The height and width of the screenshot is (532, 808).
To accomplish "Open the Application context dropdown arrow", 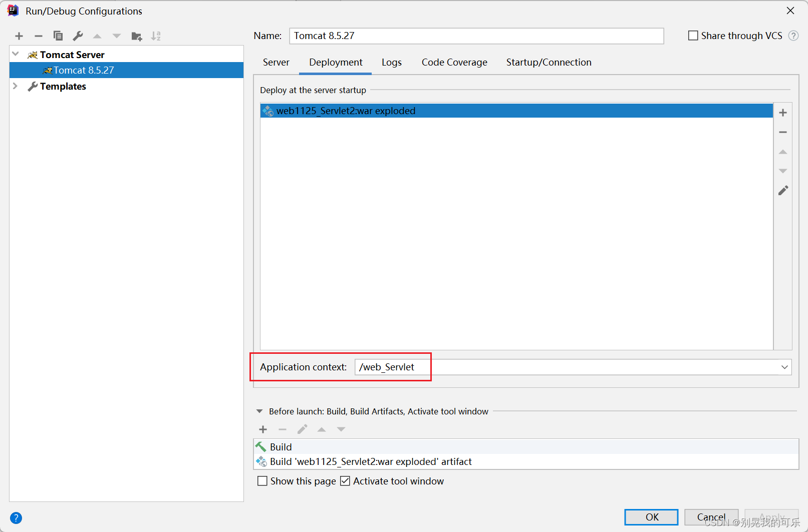I will (784, 367).
